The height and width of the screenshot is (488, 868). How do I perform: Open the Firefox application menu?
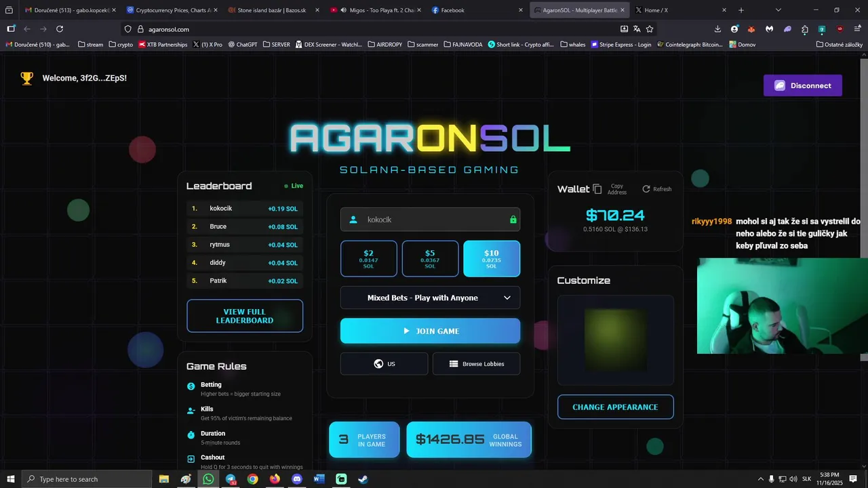(858, 29)
